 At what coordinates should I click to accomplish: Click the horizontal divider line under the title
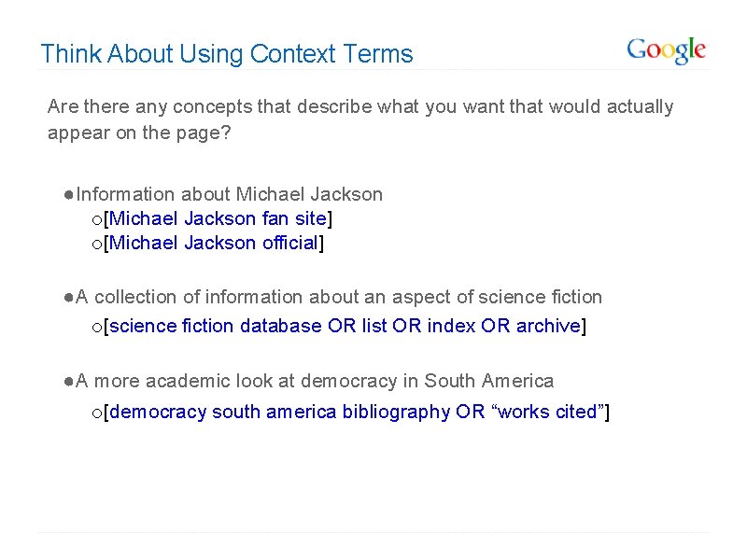[373, 70]
